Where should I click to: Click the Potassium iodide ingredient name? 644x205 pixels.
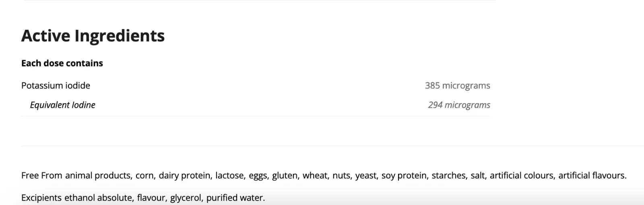[56, 86]
